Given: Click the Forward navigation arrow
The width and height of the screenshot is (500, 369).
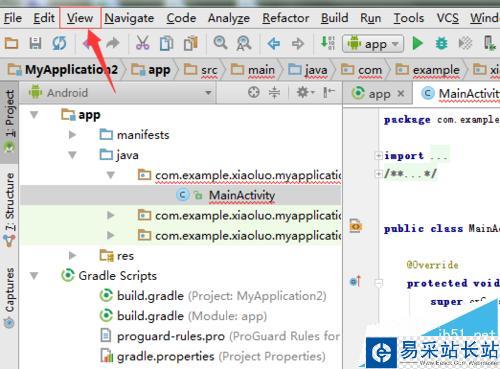Looking at the screenshot, I should [x=298, y=44].
